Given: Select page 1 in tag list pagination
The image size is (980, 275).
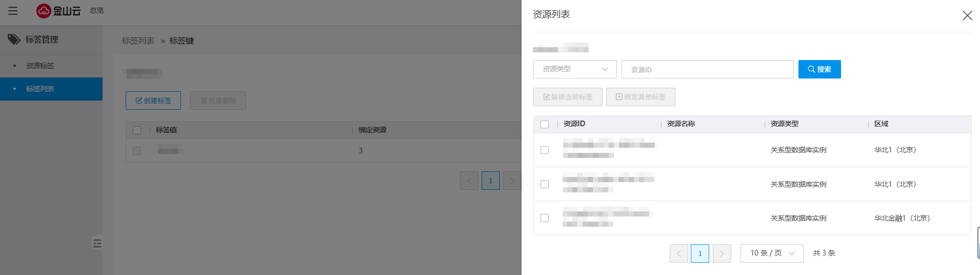Looking at the screenshot, I should [x=491, y=181].
